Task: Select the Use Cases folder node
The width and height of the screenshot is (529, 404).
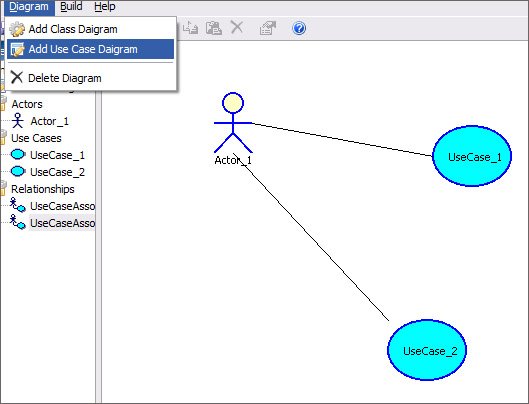Action: (36, 138)
